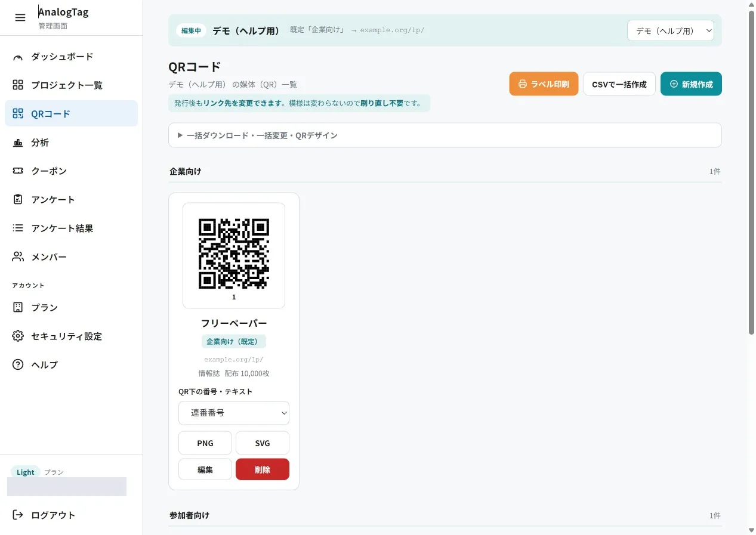Screen dimensions: 756x535
Task: Open プラン page in the sidebar
Action: point(71,307)
